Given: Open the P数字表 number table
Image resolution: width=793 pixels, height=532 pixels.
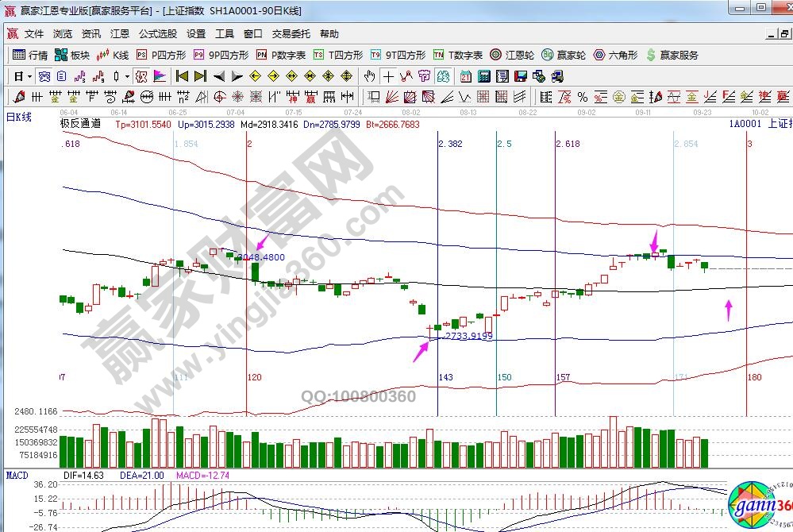Looking at the screenshot, I should point(281,55).
